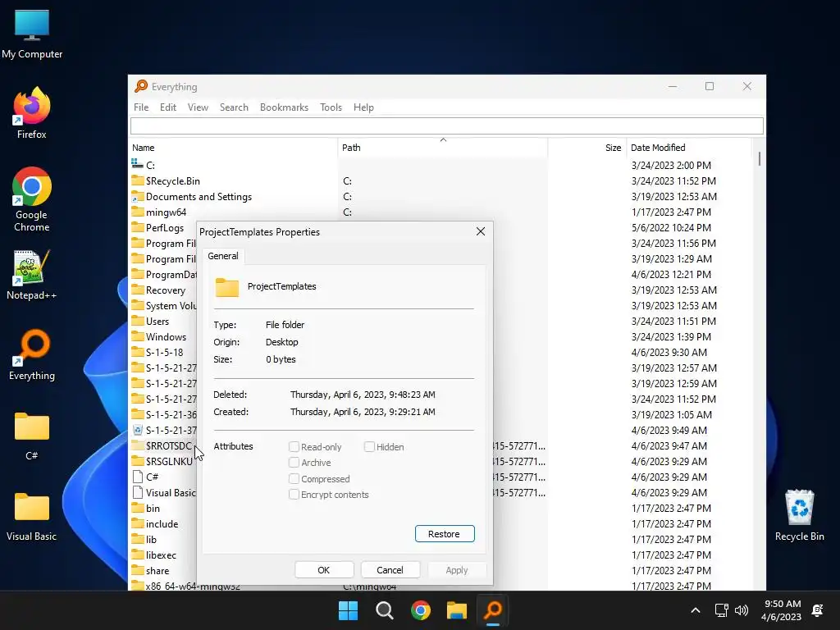Open the volume control in system tray

742,610
